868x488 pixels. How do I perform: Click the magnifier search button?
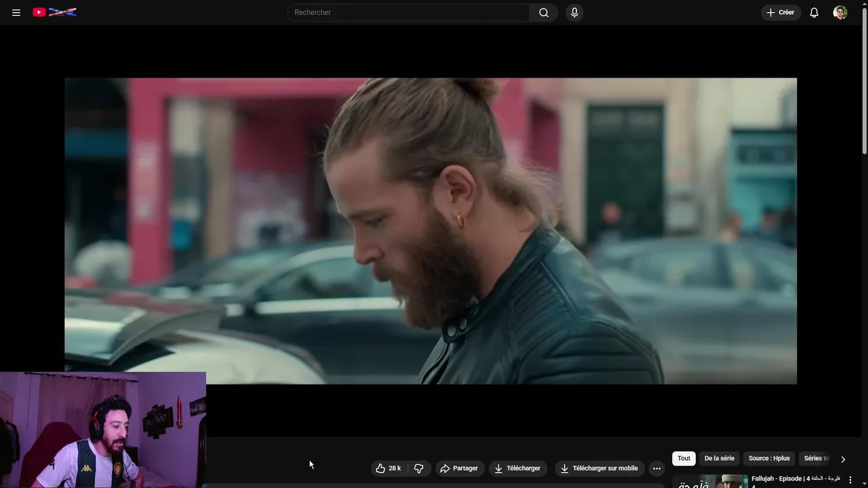click(544, 12)
